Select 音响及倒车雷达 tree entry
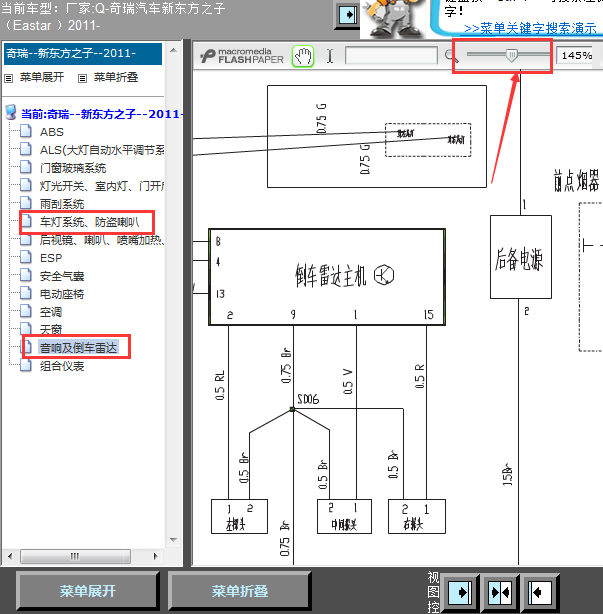 (78, 347)
